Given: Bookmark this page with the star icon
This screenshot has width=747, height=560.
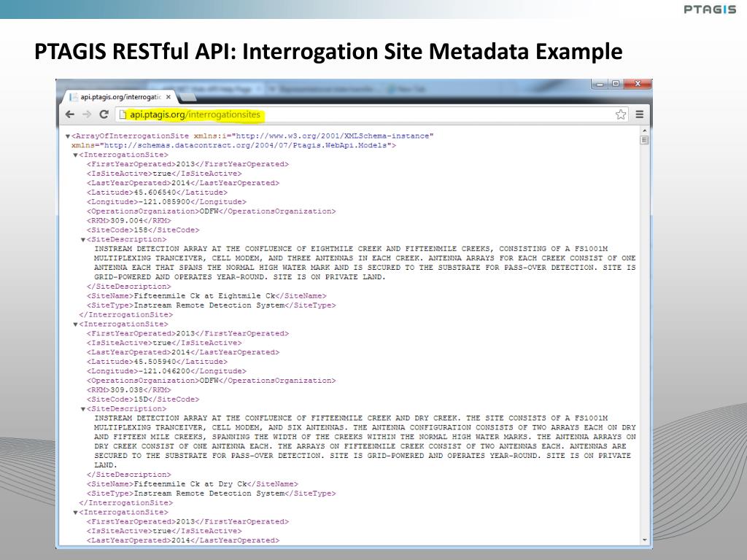Looking at the screenshot, I should (620, 114).
